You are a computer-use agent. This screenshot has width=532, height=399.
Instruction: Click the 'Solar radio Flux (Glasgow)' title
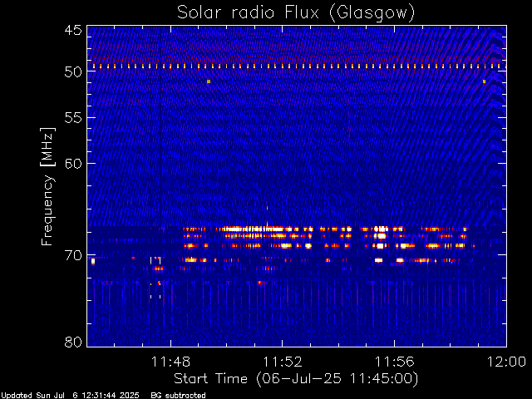point(296,13)
